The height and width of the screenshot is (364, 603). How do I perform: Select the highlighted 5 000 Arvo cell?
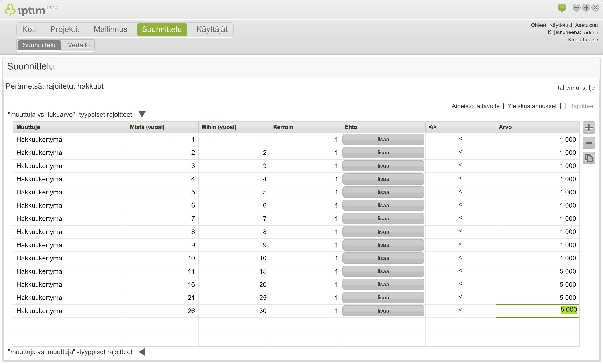coord(538,311)
